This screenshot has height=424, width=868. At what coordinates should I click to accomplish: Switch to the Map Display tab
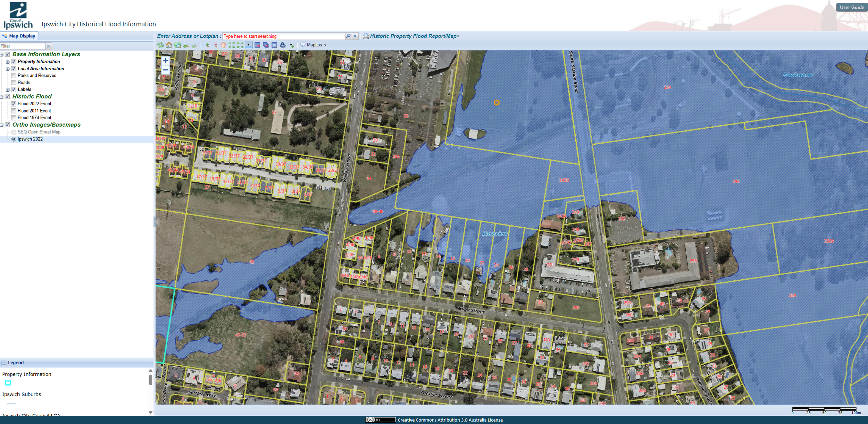click(x=19, y=36)
